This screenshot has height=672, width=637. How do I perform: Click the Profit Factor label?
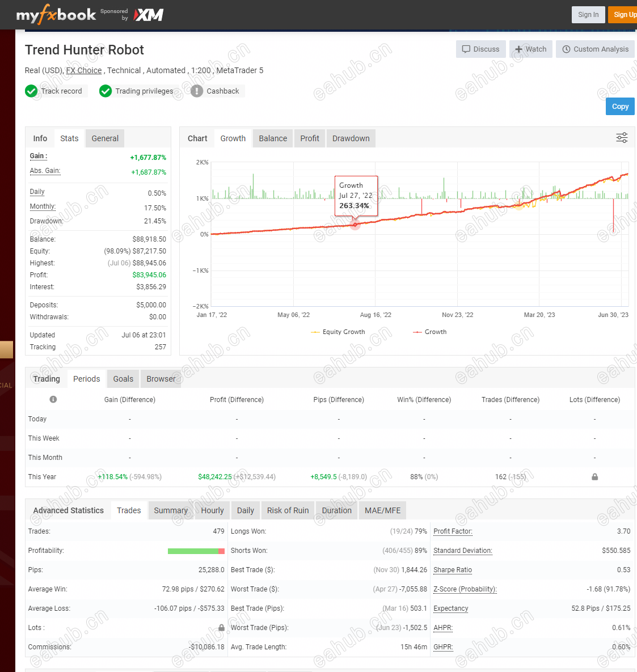[x=453, y=531]
